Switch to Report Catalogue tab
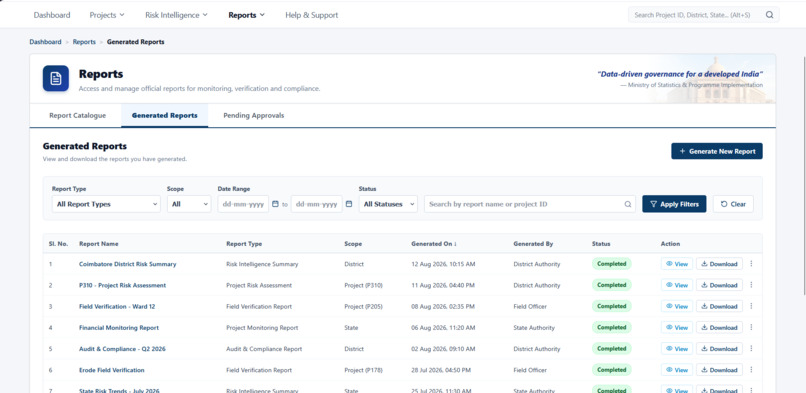 pyautogui.click(x=78, y=116)
